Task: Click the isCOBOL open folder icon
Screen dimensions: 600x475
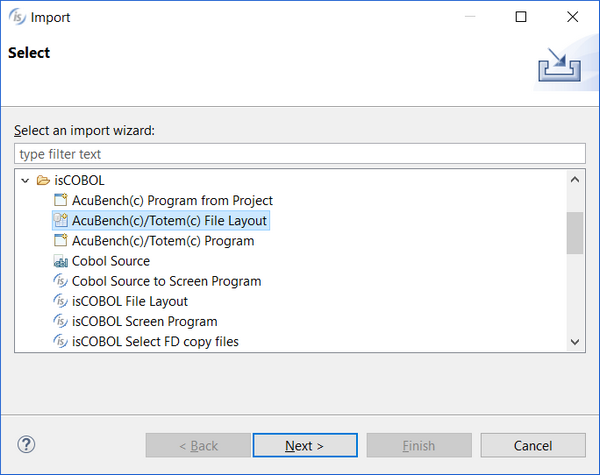Action: click(x=43, y=180)
